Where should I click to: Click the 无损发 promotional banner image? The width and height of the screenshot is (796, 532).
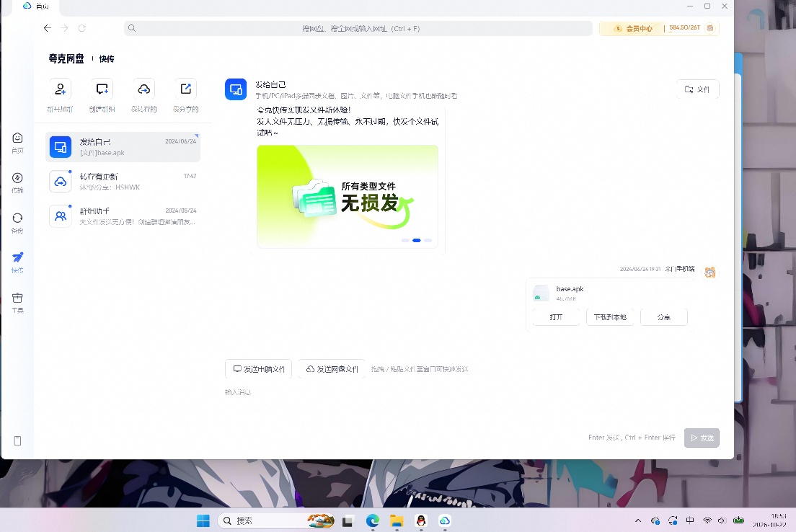pyautogui.click(x=348, y=196)
